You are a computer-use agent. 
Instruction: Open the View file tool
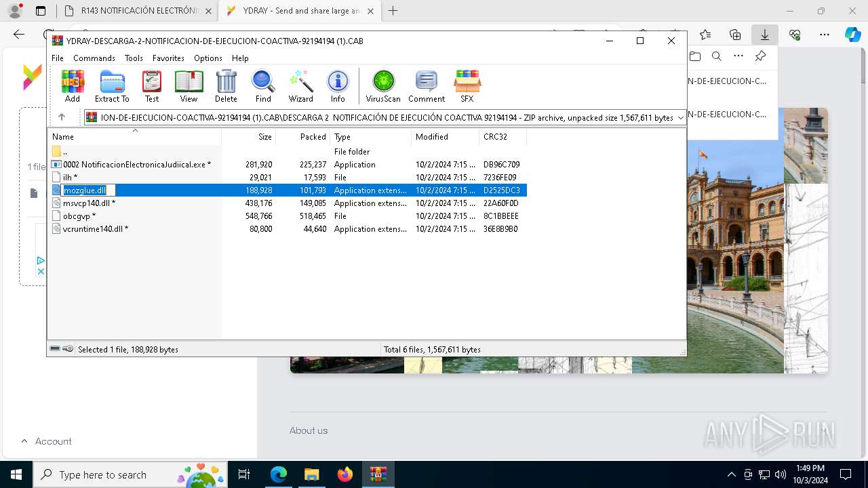coord(189,86)
